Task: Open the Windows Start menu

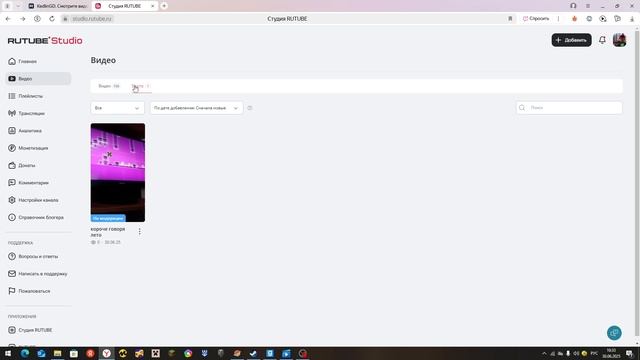Action: pyautogui.click(x=8, y=353)
